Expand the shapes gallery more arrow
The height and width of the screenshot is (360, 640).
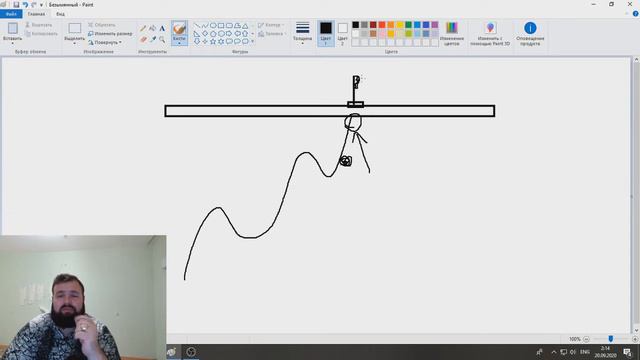pos(253,41)
